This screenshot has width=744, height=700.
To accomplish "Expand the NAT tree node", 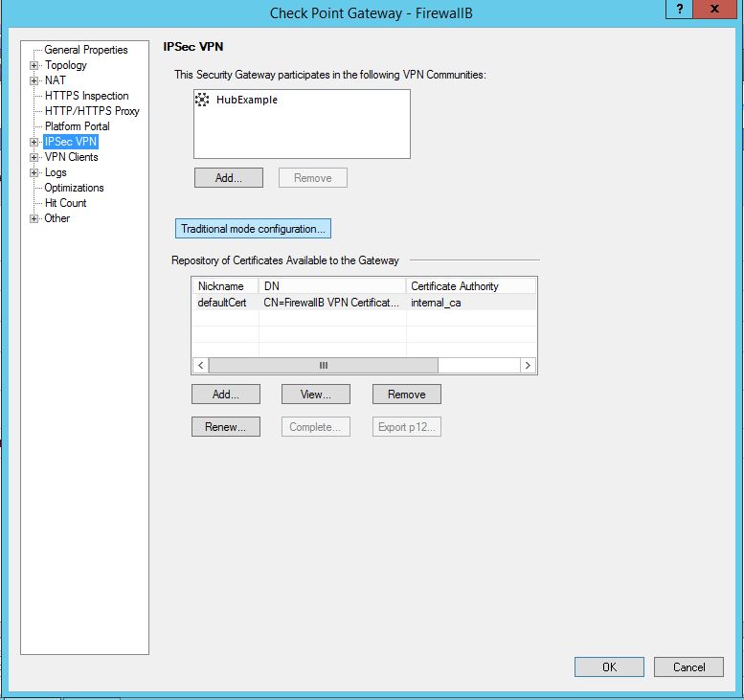I will point(34,80).
